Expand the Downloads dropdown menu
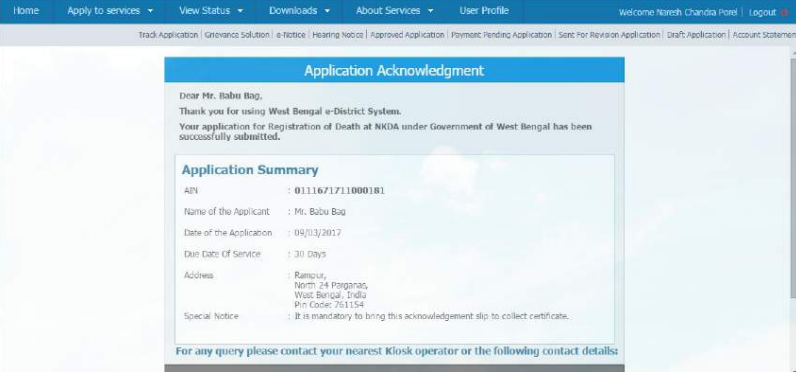796x372 pixels. click(300, 11)
